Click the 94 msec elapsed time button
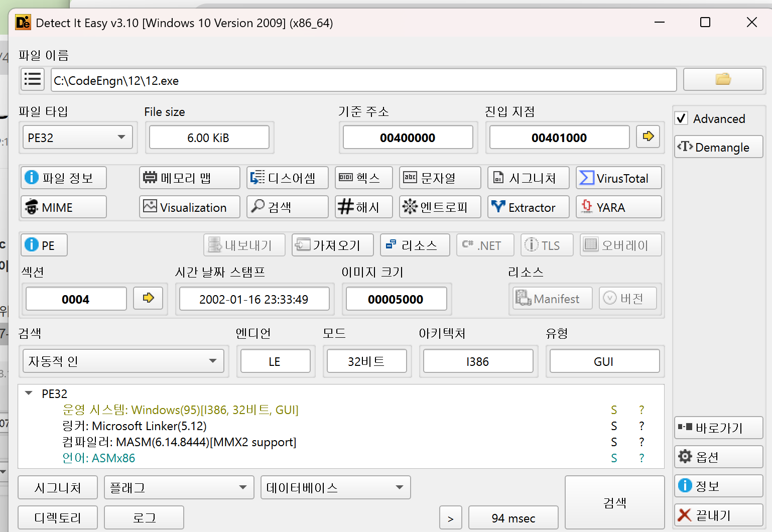 coord(513,517)
